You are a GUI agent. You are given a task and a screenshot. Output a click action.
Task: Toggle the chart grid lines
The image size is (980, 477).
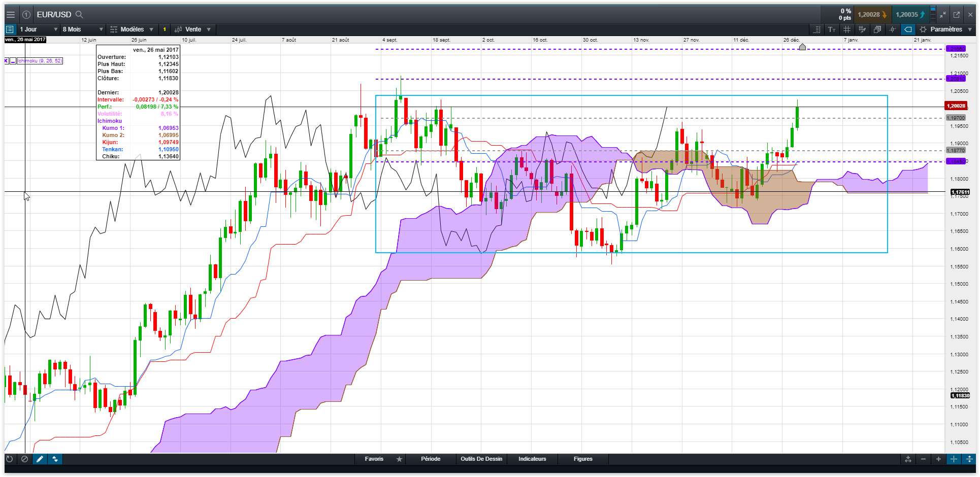click(x=847, y=29)
